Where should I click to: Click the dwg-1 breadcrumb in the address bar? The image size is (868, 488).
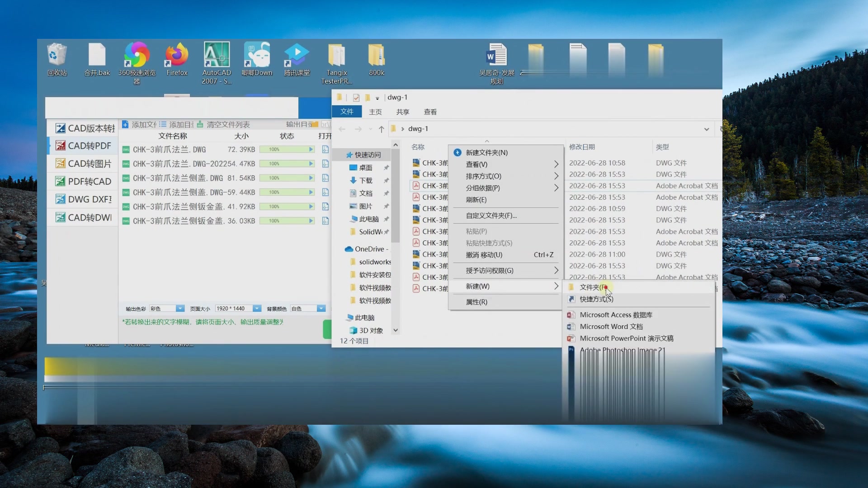418,129
